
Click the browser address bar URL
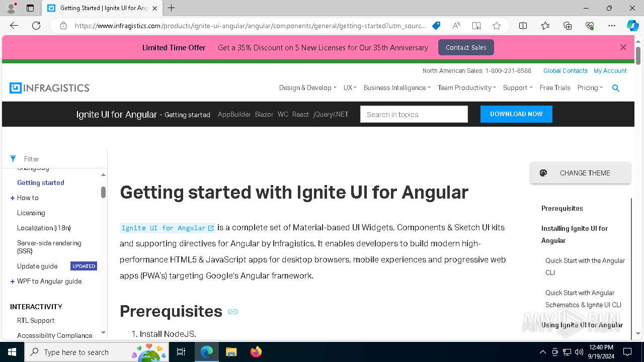(x=250, y=26)
